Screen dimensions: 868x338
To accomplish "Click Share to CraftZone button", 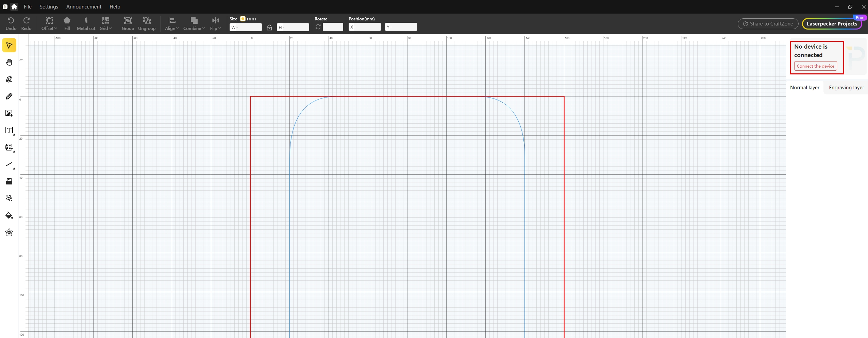I will (x=768, y=24).
